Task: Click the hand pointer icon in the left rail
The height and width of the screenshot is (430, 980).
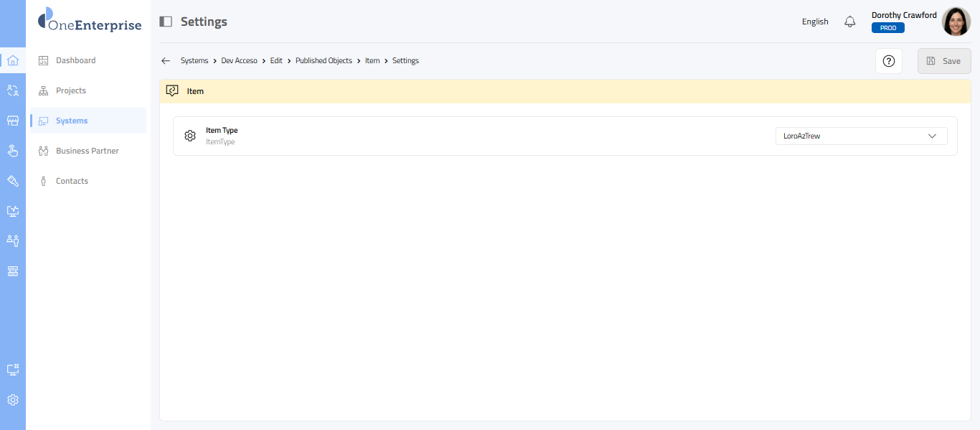Action: pyautogui.click(x=12, y=151)
